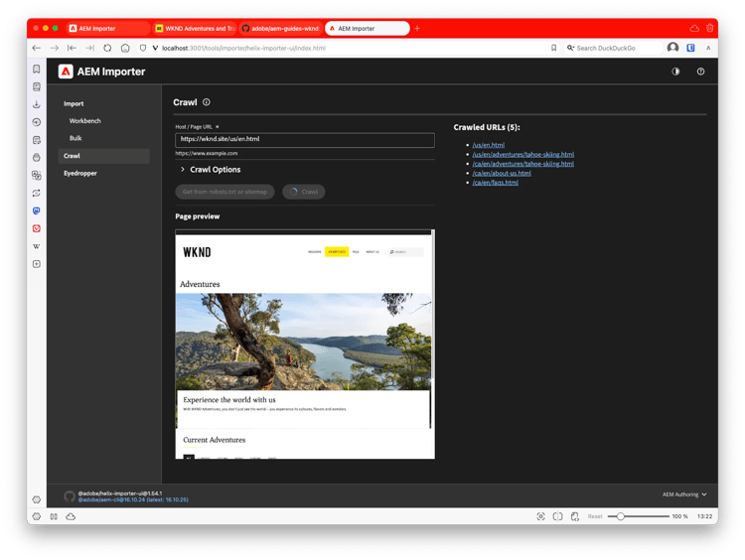Open the user profile avatar

(672, 48)
